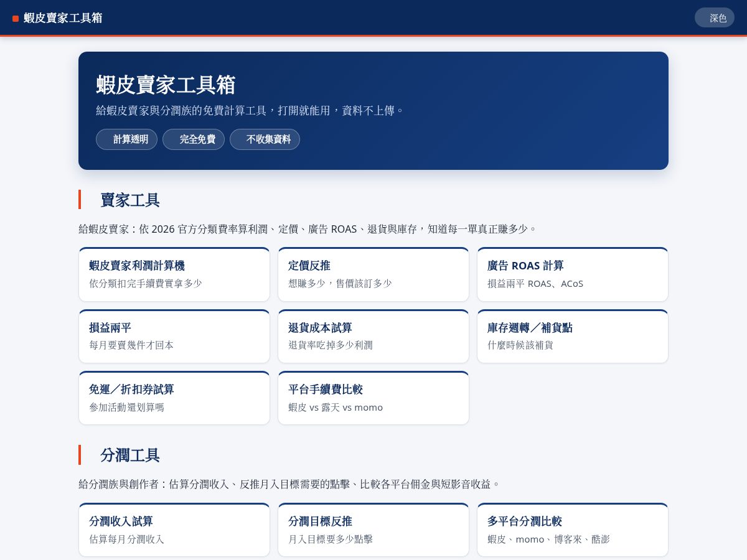The image size is (747, 560).
Task: Click the text 每月要賣幾件才回本
Action: click(x=131, y=345)
